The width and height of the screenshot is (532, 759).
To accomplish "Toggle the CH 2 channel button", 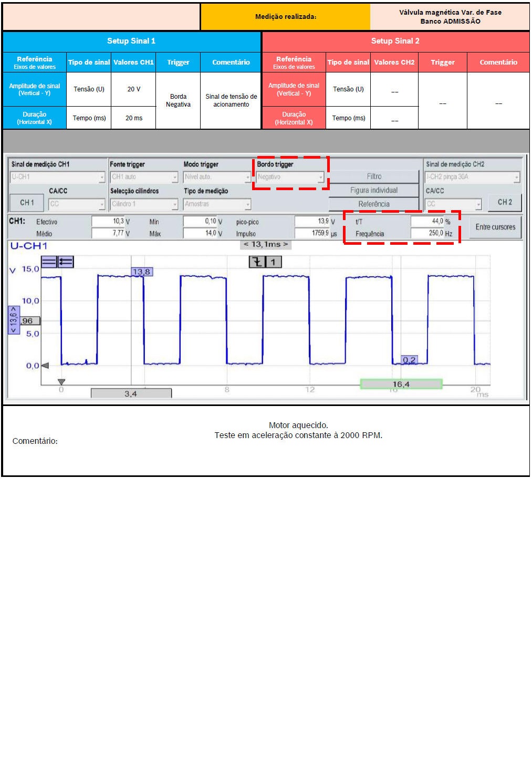I will pyautogui.click(x=504, y=202).
